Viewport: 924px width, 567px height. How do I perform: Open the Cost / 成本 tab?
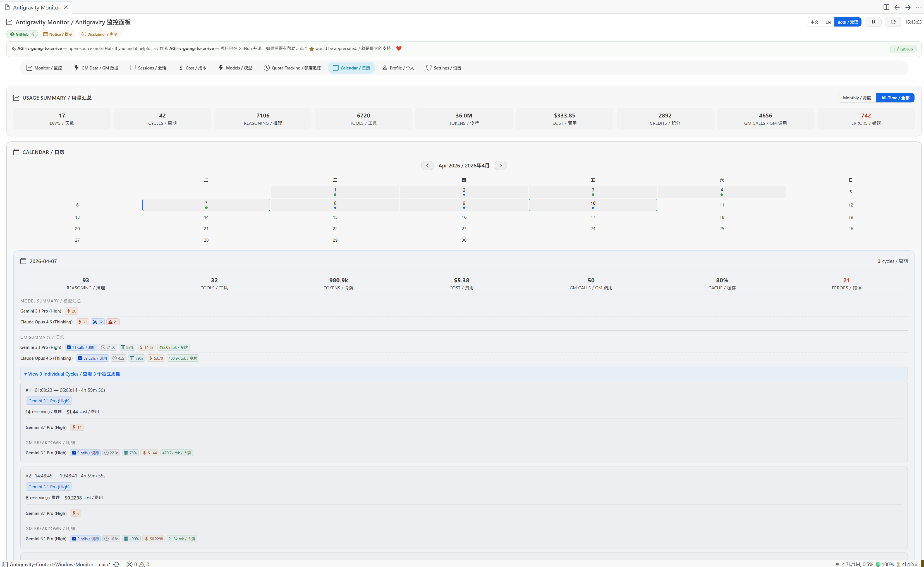(x=192, y=68)
